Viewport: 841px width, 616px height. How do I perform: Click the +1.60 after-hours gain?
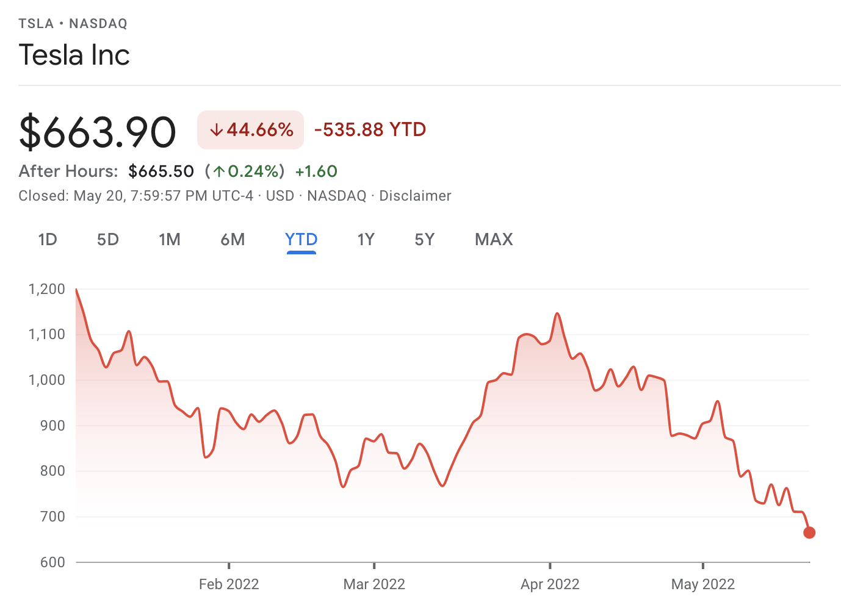coord(316,171)
